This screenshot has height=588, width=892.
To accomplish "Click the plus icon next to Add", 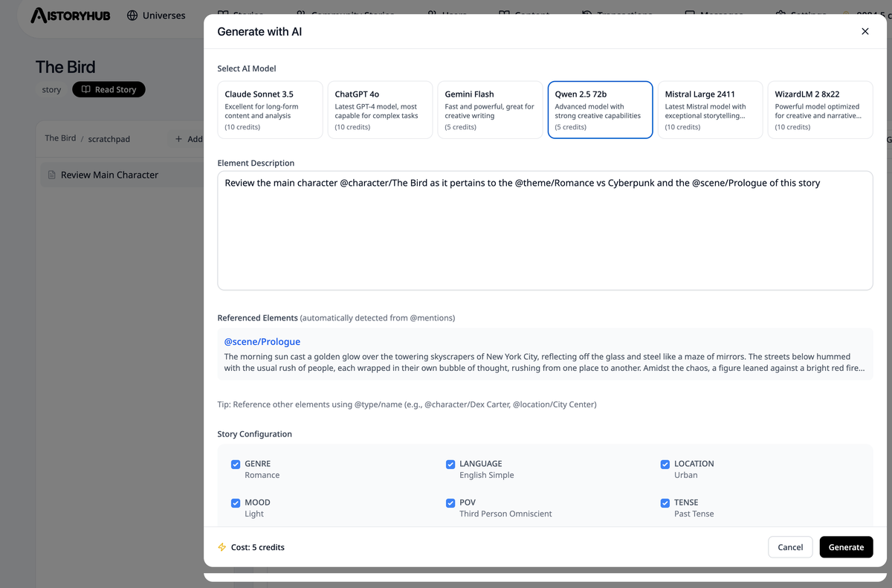I will pyautogui.click(x=178, y=139).
